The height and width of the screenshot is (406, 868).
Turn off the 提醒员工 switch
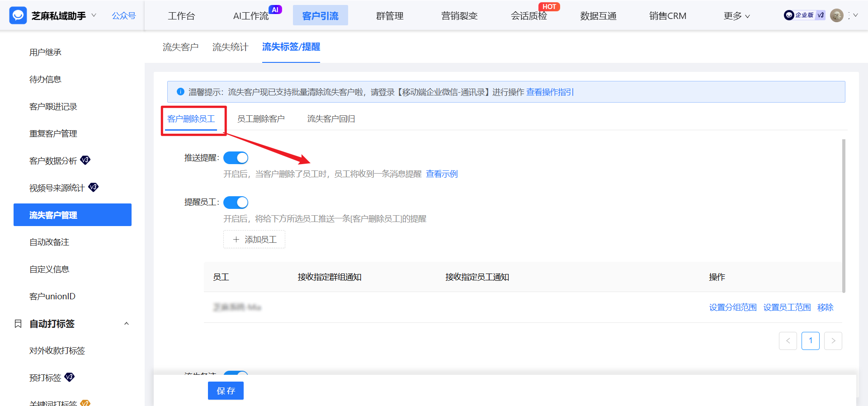coord(236,202)
